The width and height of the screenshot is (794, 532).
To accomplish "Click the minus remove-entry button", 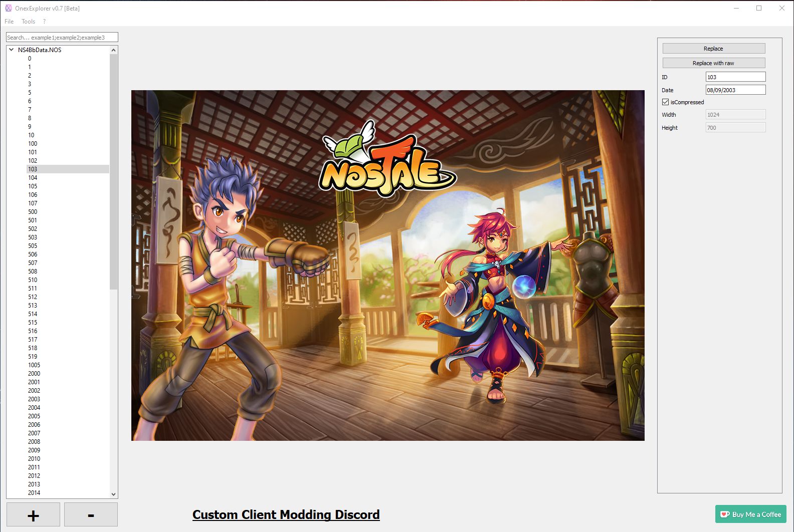I will (91, 514).
